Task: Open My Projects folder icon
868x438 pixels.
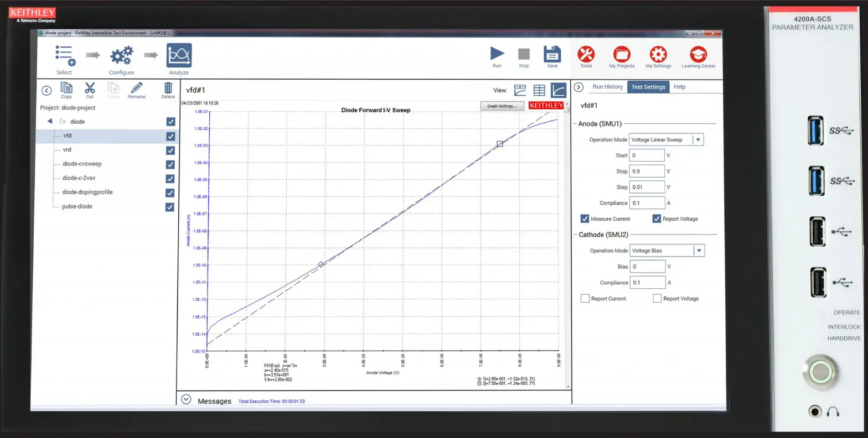Action: click(622, 54)
